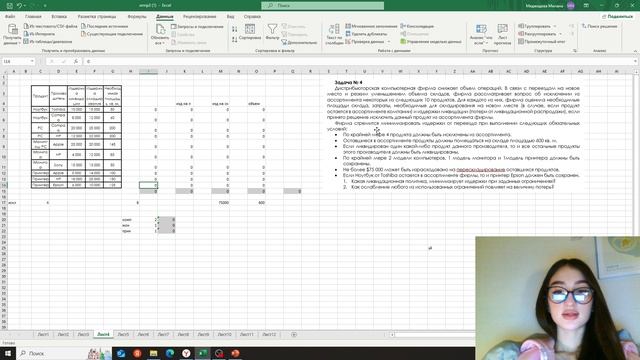Open Справка ribbon tab
This screenshot has width=640, height=360.
[252, 17]
